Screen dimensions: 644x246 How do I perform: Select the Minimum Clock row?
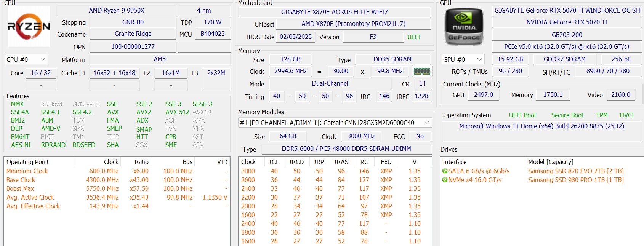117,171
